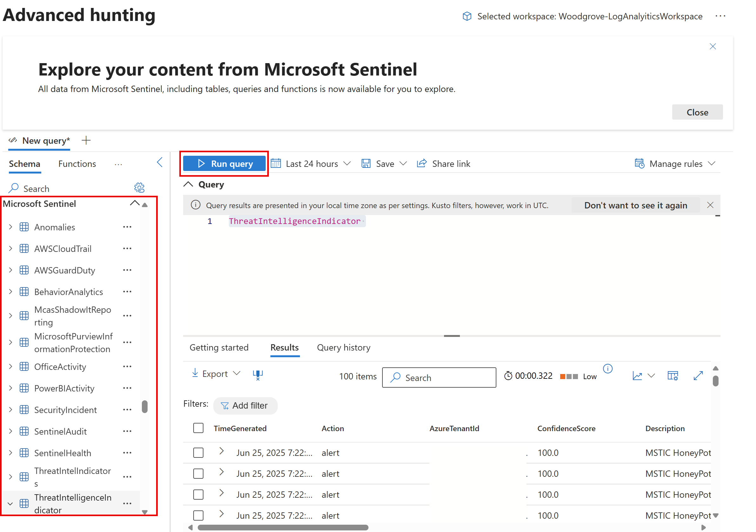The height and width of the screenshot is (532, 756).
Task: Open the workspace options ellipsis at top right
Action: click(x=720, y=16)
